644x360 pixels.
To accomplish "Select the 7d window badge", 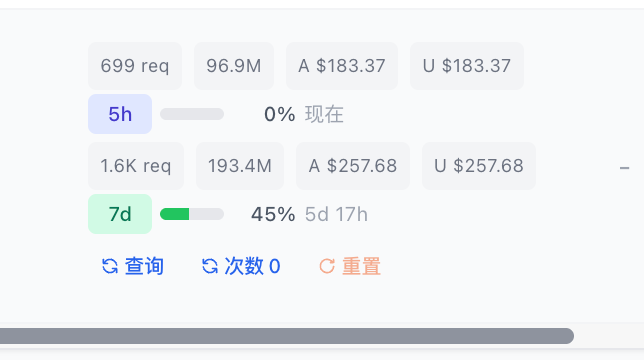I will coord(120,214).
